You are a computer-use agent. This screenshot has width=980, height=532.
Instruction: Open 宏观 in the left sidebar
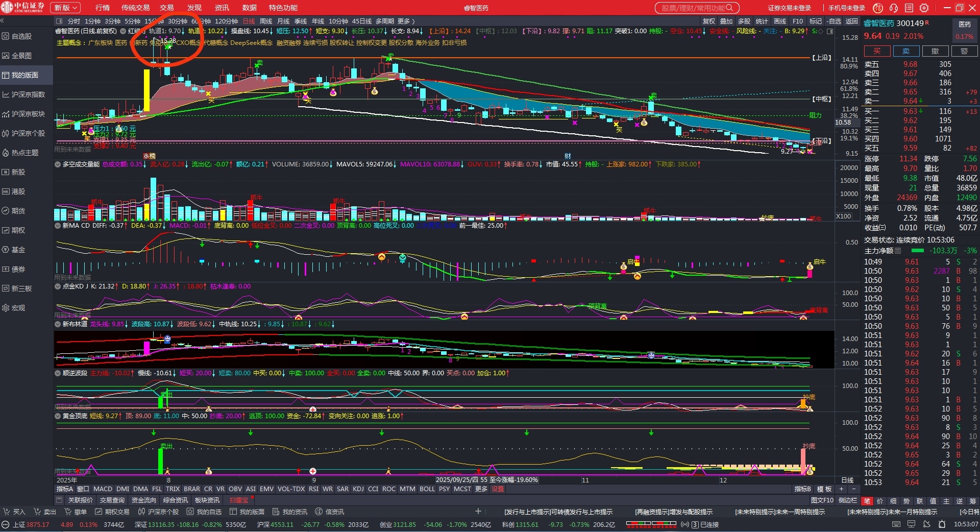point(14,308)
